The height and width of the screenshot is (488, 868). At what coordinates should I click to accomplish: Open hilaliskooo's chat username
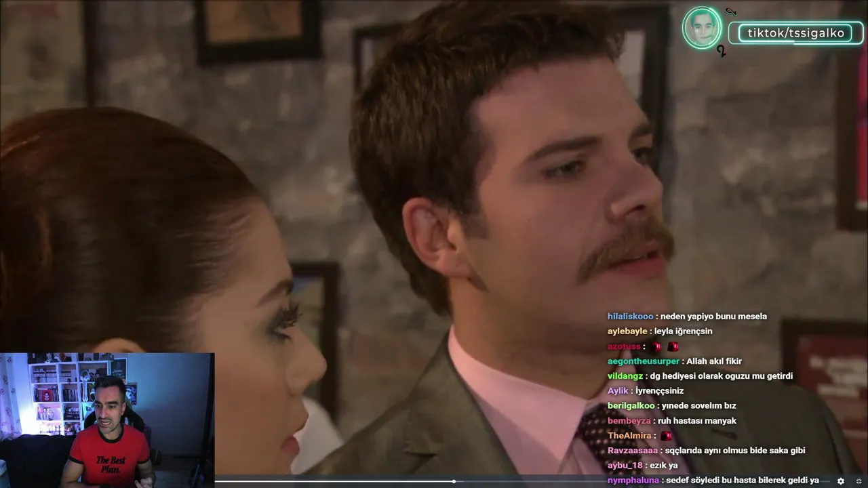pos(631,317)
